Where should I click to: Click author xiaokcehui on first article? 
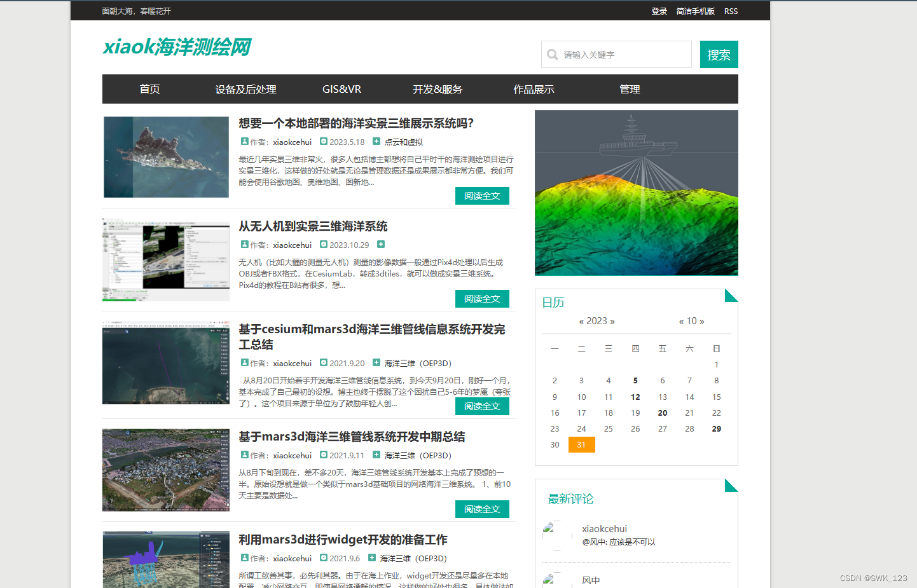pos(293,142)
